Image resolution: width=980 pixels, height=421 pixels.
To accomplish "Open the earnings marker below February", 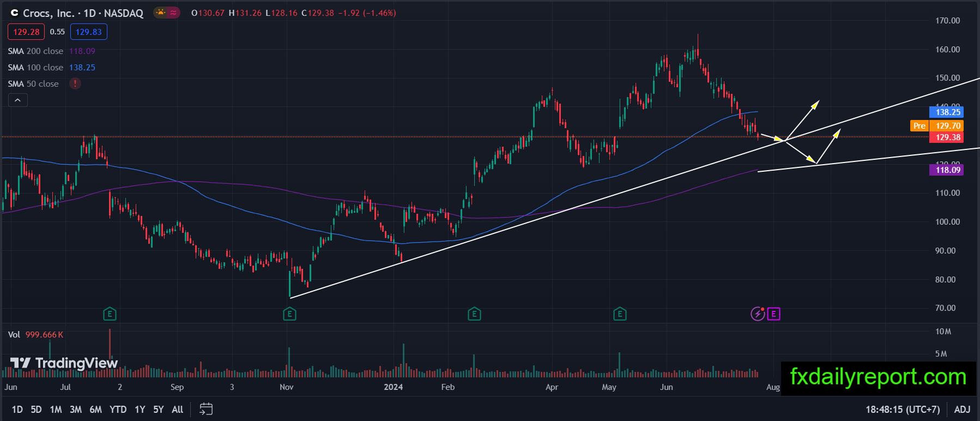I will pos(474,314).
